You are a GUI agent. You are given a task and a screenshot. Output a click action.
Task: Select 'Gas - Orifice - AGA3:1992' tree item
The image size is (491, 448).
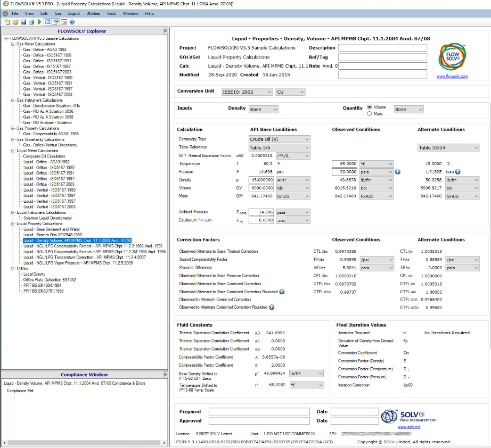click(45, 49)
